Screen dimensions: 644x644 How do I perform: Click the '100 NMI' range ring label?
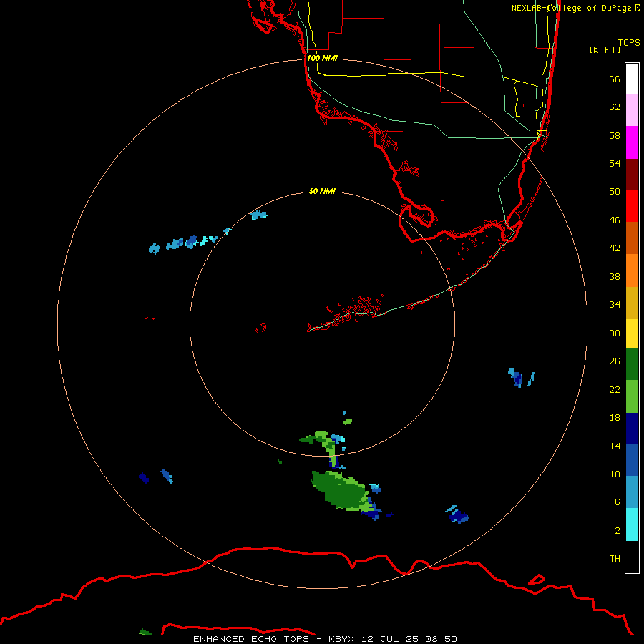coord(322,58)
